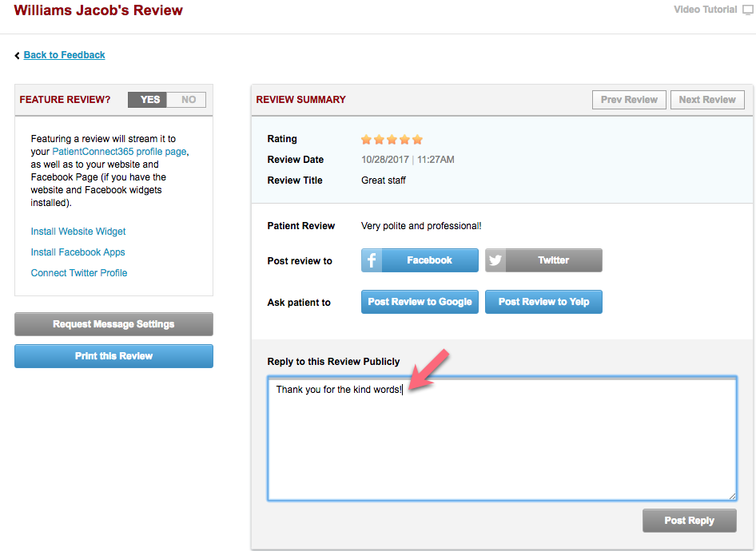Image resolution: width=756 pixels, height=551 pixels.
Task: Click Post Review to Google button
Action: tap(420, 302)
